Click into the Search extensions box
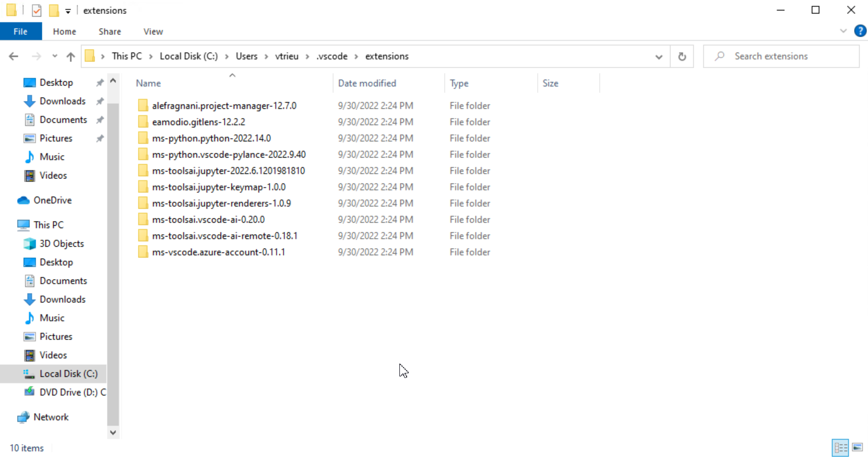 point(781,56)
